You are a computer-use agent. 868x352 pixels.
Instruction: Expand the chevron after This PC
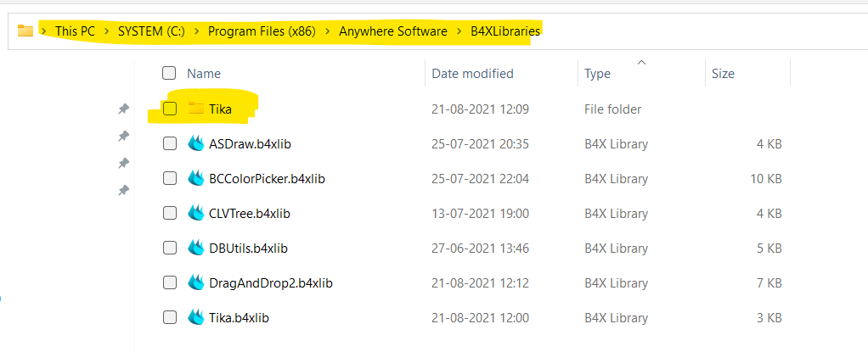coord(106,31)
